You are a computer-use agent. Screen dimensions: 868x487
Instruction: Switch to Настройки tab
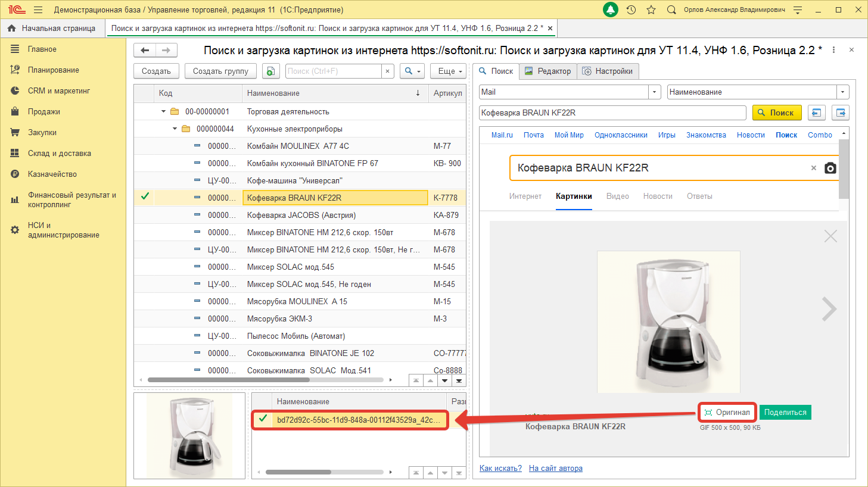pos(608,71)
